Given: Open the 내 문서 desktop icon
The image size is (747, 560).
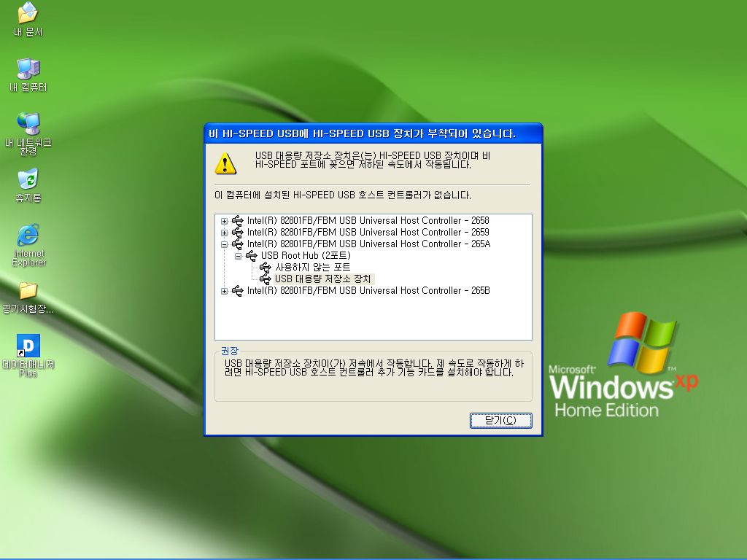Looking at the screenshot, I should pos(28,18).
